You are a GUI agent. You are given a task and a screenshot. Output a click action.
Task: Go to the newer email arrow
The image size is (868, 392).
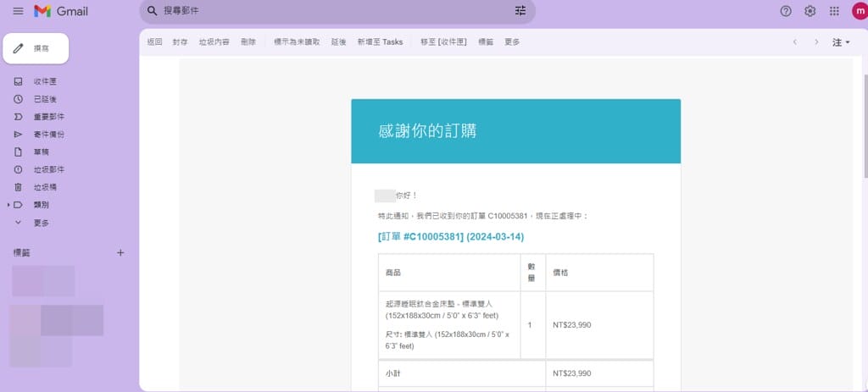pyautogui.click(x=795, y=42)
